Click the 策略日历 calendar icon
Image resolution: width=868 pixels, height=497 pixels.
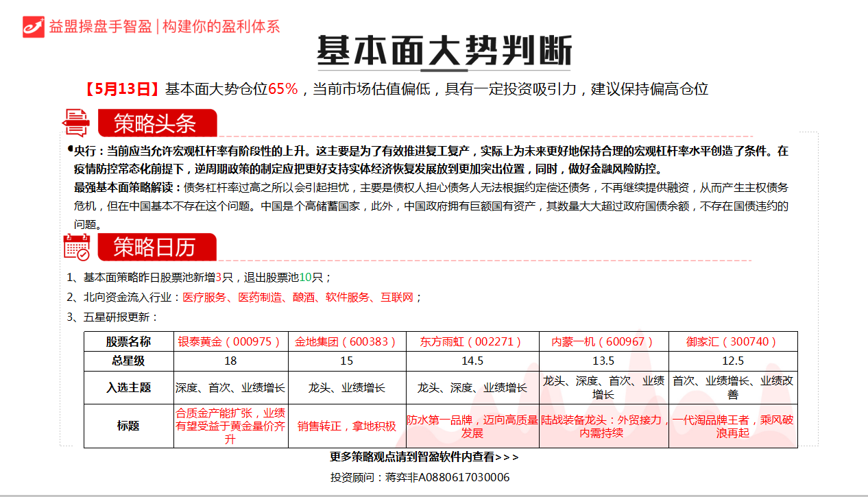pyautogui.click(x=76, y=247)
